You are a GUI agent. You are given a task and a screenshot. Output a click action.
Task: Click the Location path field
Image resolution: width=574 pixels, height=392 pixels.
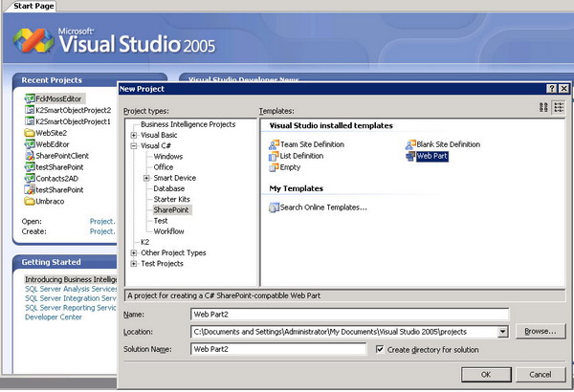point(344,332)
